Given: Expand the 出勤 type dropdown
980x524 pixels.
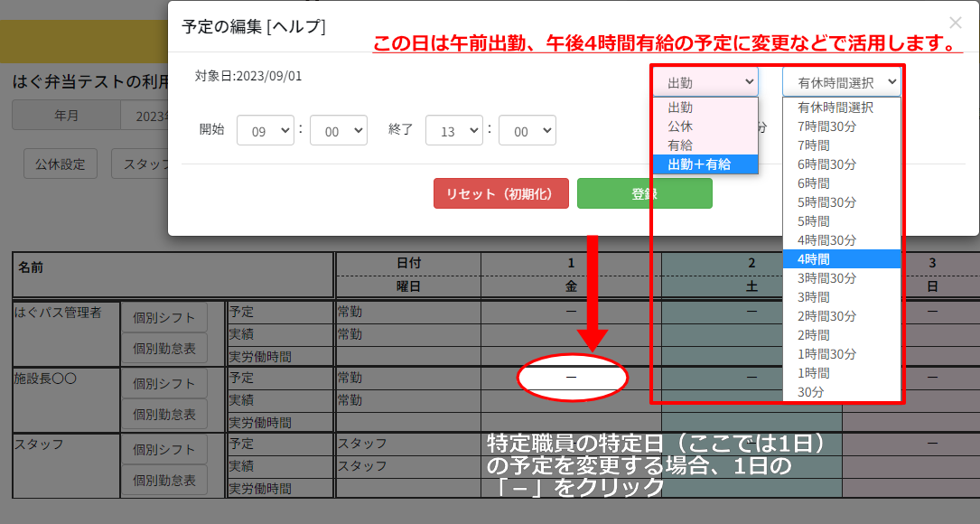Looking at the screenshot, I should click(x=705, y=82).
